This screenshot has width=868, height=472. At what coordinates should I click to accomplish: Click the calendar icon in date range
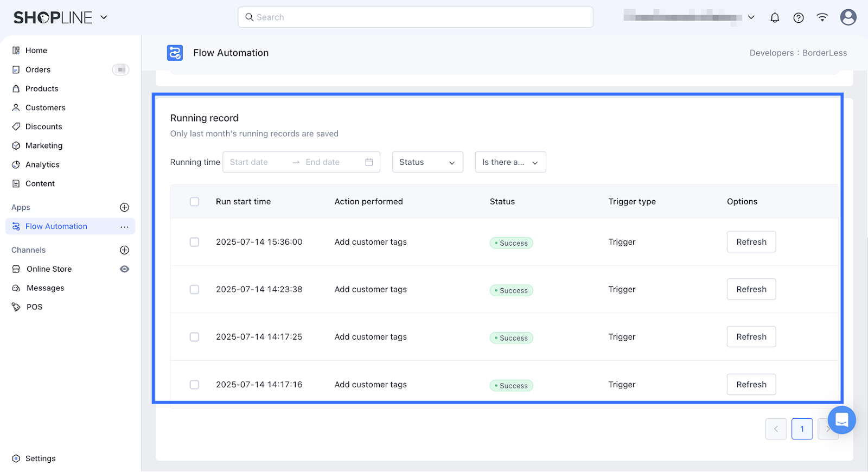click(x=369, y=162)
